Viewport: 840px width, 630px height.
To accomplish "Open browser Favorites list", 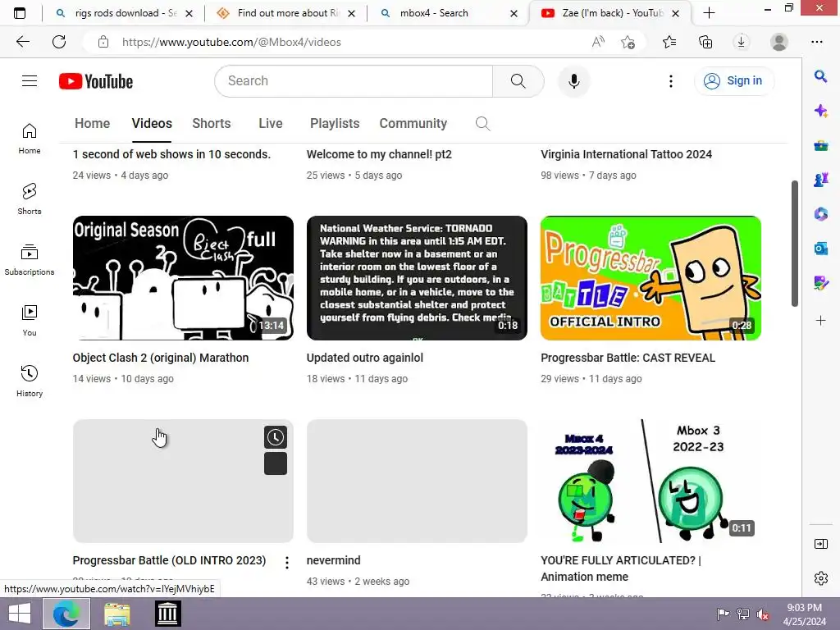I will coord(669,42).
